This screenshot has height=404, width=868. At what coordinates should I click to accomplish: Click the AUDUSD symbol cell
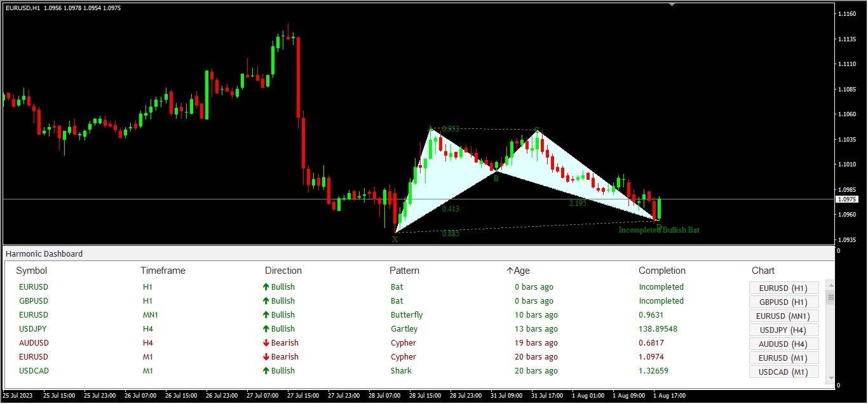33,343
